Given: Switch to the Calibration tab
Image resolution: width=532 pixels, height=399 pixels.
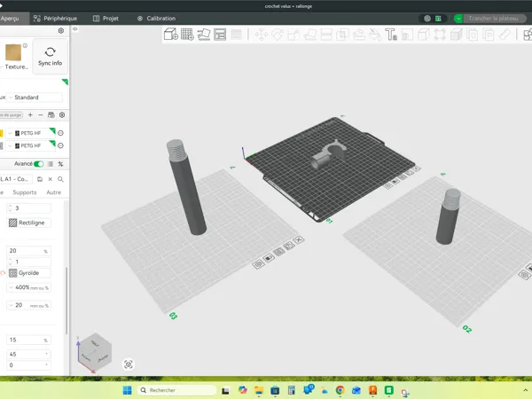Looking at the screenshot, I should point(156,19).
